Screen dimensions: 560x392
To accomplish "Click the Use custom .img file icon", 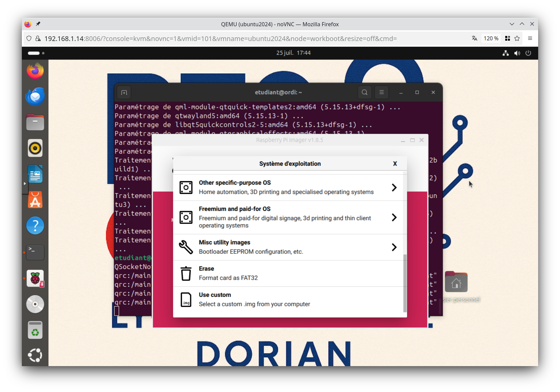I will coord(186,300).
